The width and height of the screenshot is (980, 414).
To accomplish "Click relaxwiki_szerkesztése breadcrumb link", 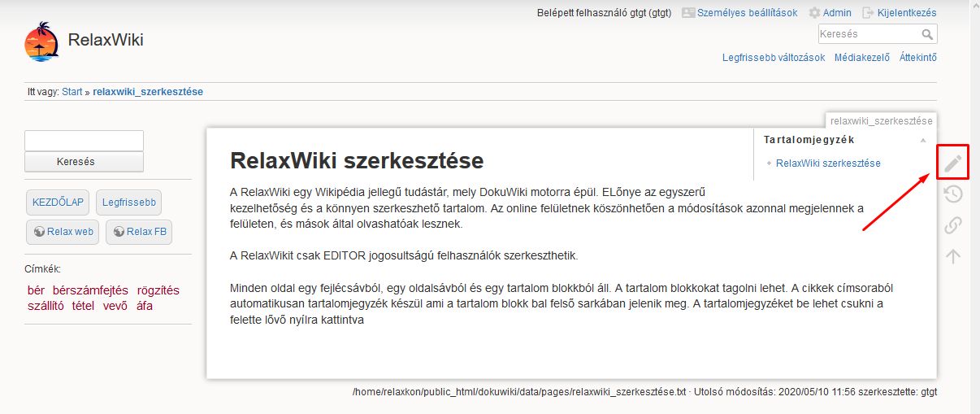I will coord(148,92).
